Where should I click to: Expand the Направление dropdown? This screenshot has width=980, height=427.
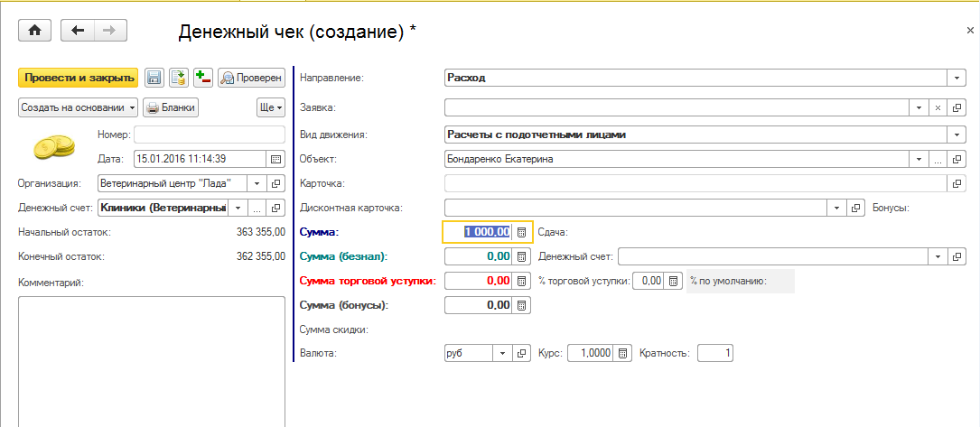click(957, 78)
